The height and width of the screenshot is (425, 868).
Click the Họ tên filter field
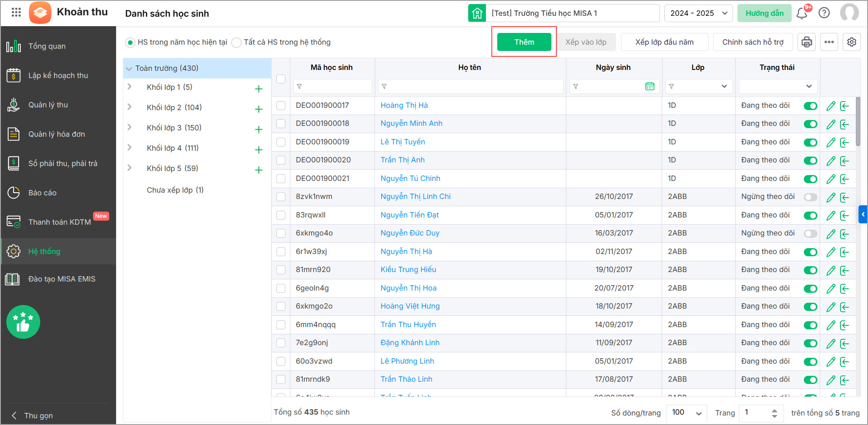pos(470,86)
